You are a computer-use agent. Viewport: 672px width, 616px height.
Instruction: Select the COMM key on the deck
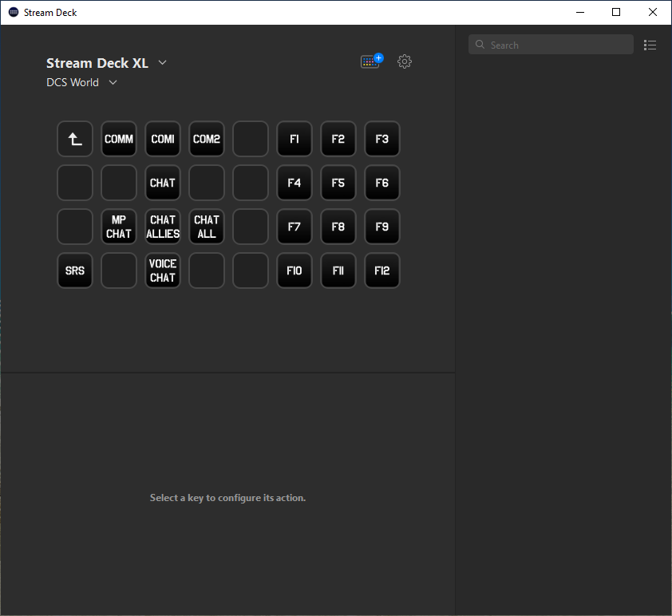point(119,139)
